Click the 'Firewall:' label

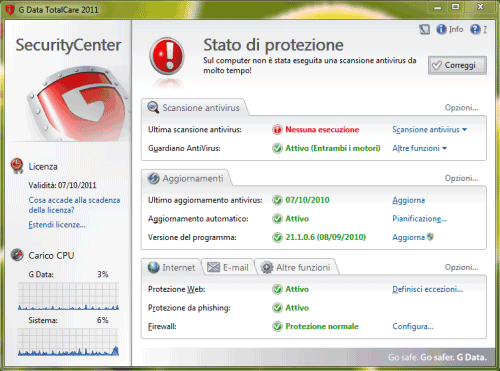(x=162, y=326)
